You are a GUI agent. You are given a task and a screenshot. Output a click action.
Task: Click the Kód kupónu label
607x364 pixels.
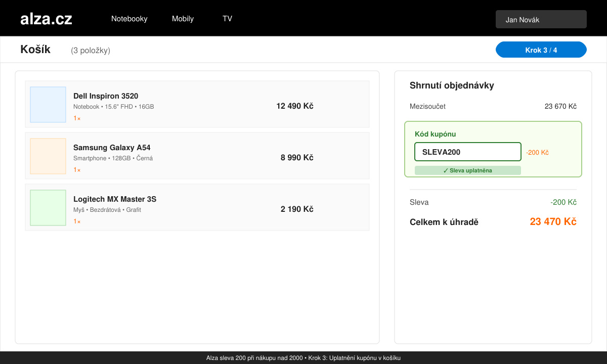435,134
